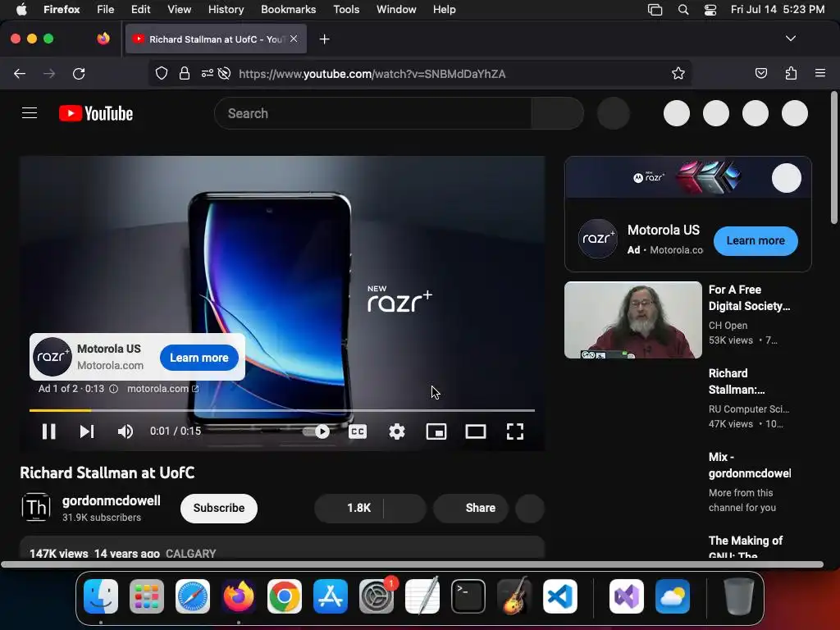Open Google Chrome from the Dock
This screenshot has width=840, height=630.
285,596
